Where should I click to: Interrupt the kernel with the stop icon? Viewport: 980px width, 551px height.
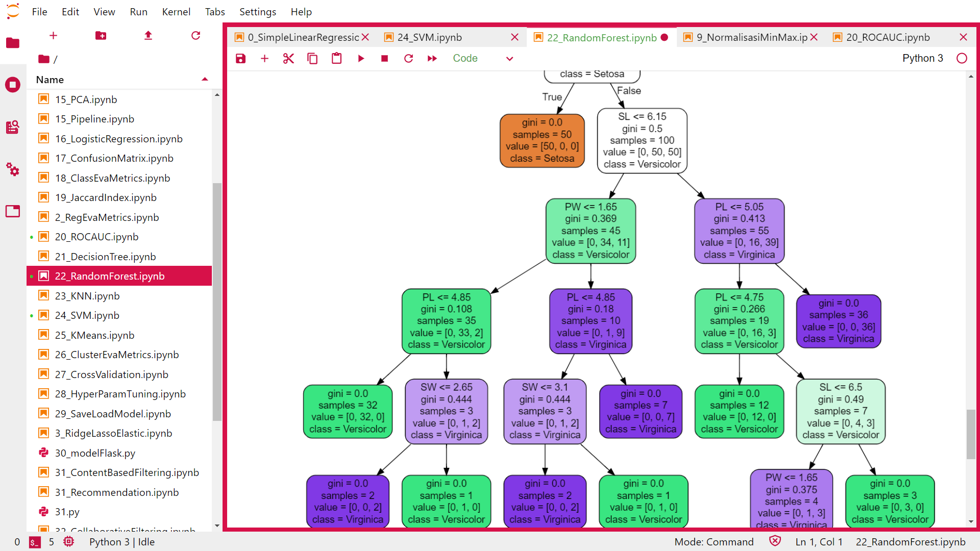click(385, 59)
